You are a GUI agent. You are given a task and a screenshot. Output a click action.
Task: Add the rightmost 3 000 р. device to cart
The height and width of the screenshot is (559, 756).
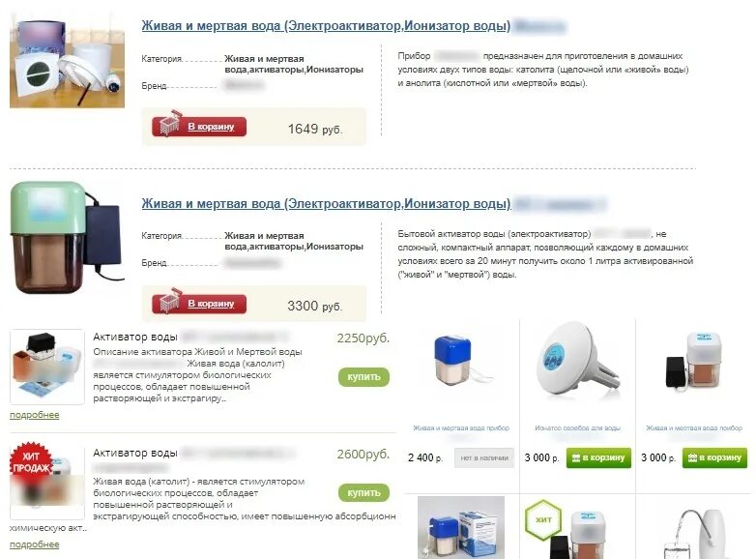714,457
